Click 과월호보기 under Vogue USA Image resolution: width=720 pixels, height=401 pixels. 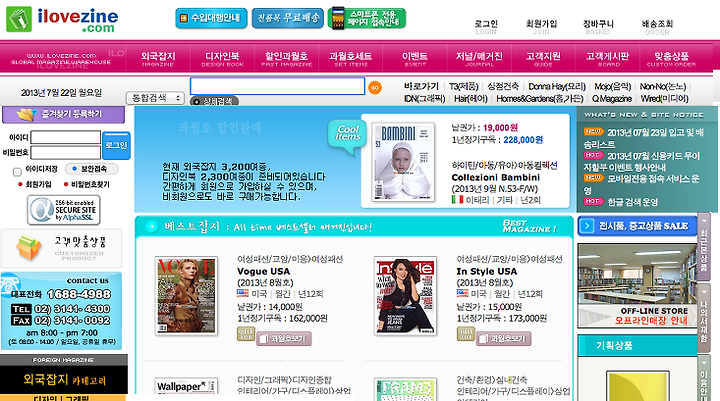coord(284,339)
